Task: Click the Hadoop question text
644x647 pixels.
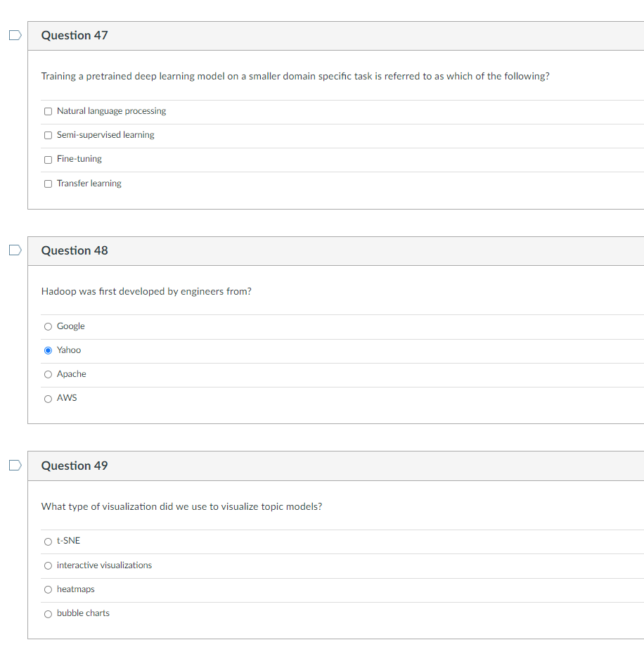Action: point(146,291)
